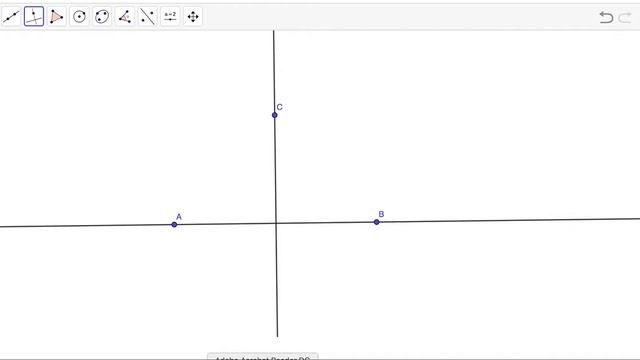Select the Move Graphics View tool

193,17
